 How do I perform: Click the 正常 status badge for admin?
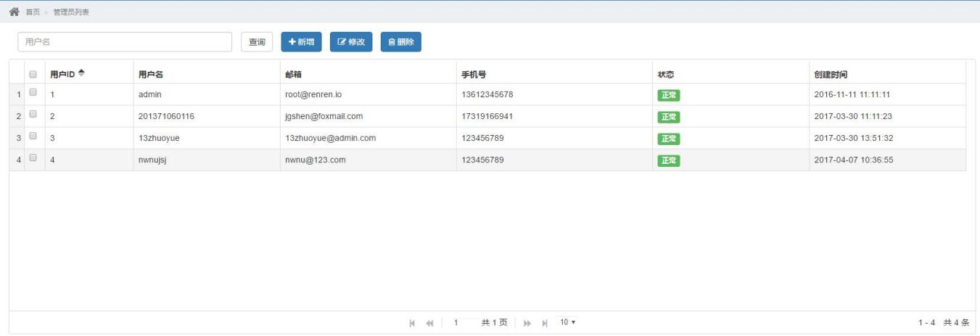click(x=668, y=95)
